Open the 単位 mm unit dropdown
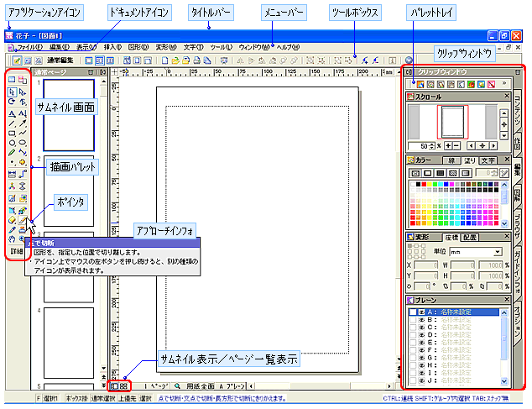The image size is (532, 409). (498, 252)
